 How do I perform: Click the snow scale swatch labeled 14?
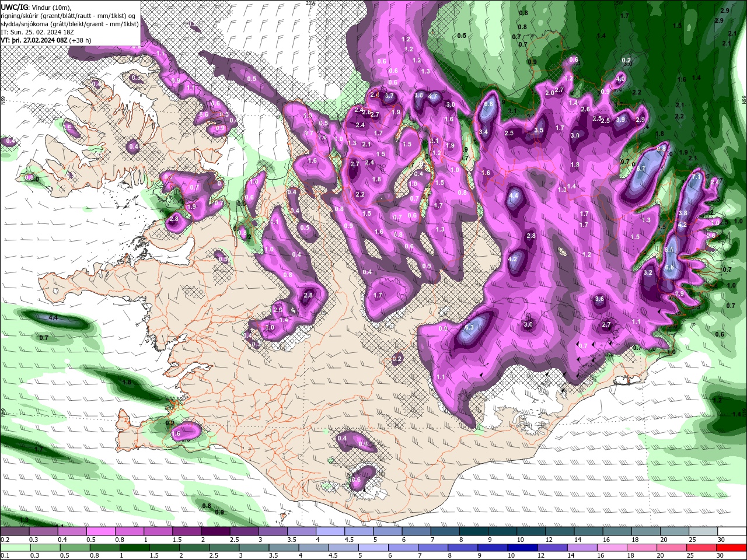(x=588, y=531)
